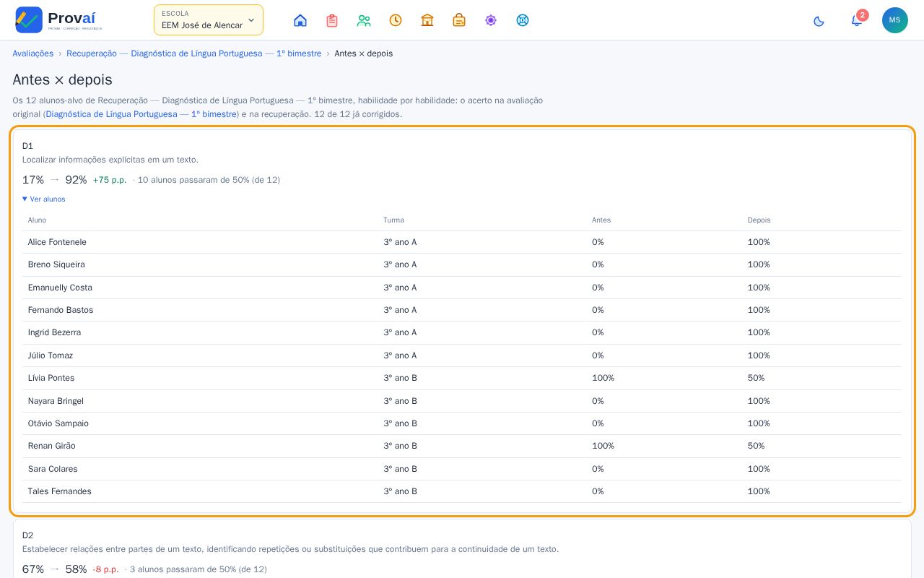This screenshot has height=578, width=924.
Task: Open the lifebuoy help icon
Action: click(x=523, y=20)
